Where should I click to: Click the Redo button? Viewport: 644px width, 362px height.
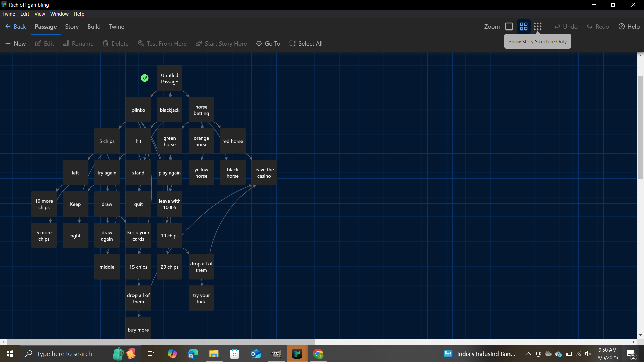[x=598, y=26]
